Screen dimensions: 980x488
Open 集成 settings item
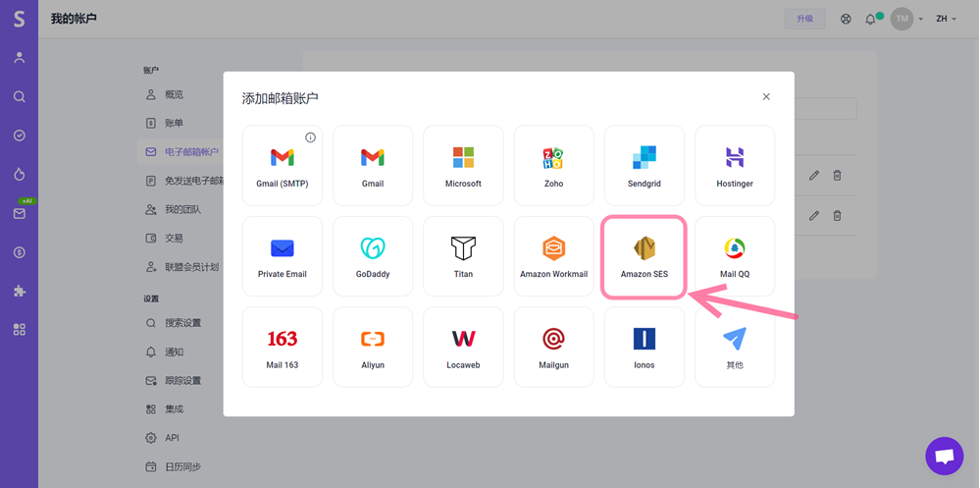(175, 409)
